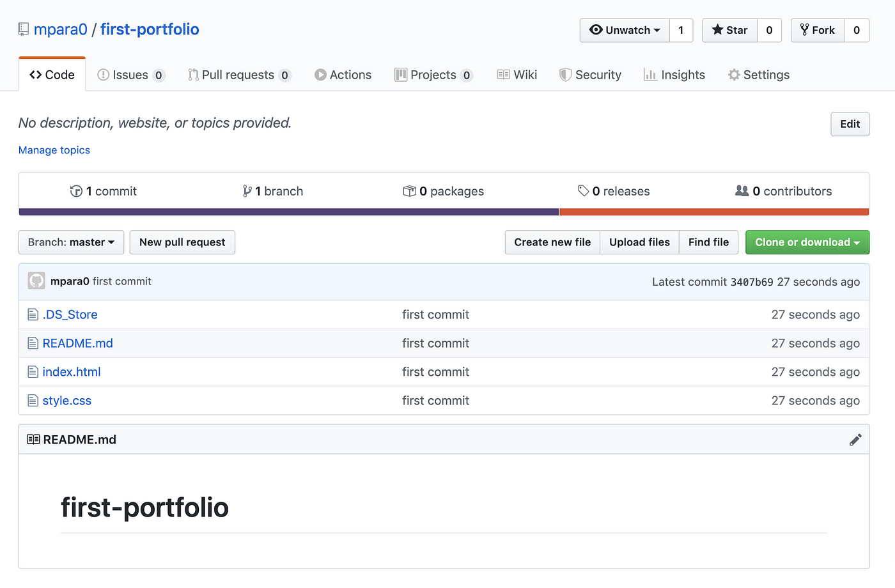Click the Pull requests tab
The height and width of the screenshot is (588, 895).
coord(240,75)
